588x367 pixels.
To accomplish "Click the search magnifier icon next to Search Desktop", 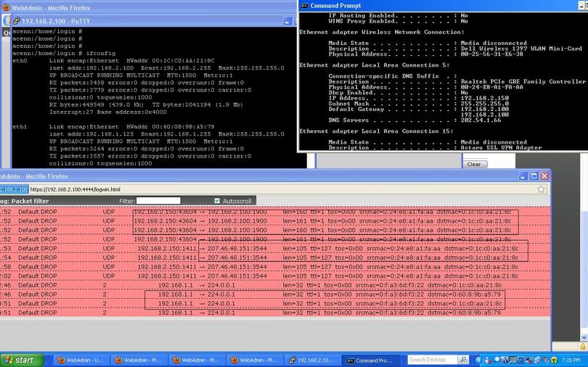I will 462,360.
